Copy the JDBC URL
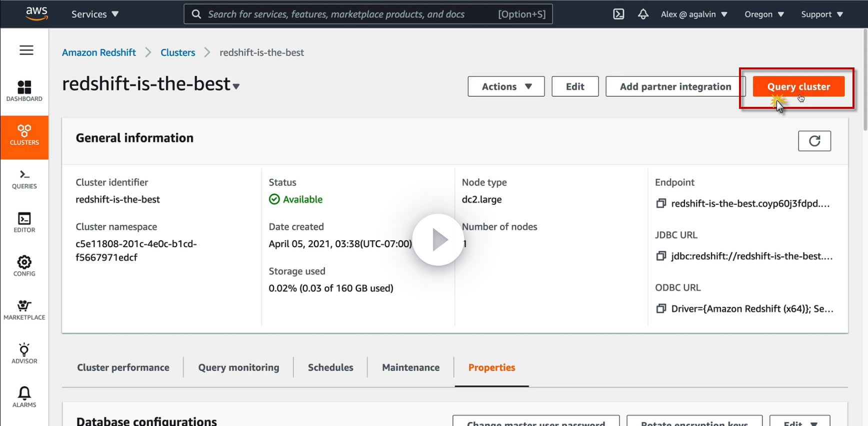Screen dimensions: 868x426 tap(661, 256)
